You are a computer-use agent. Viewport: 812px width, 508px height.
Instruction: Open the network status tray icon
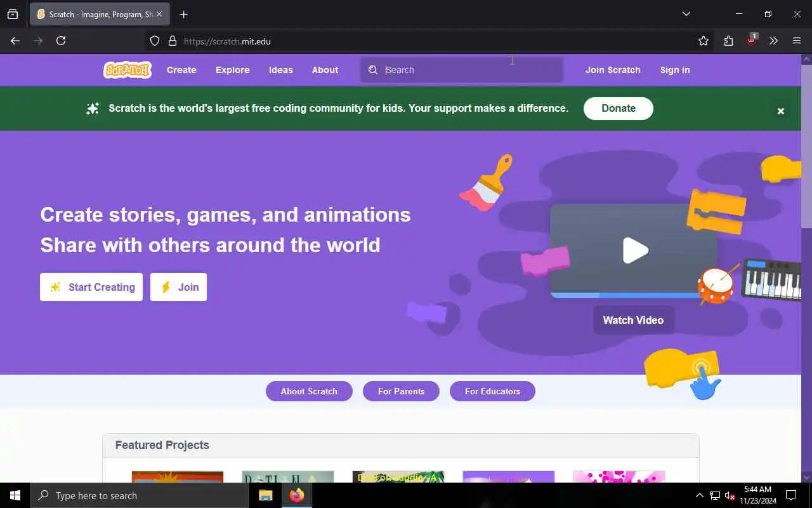coord(715,495)
